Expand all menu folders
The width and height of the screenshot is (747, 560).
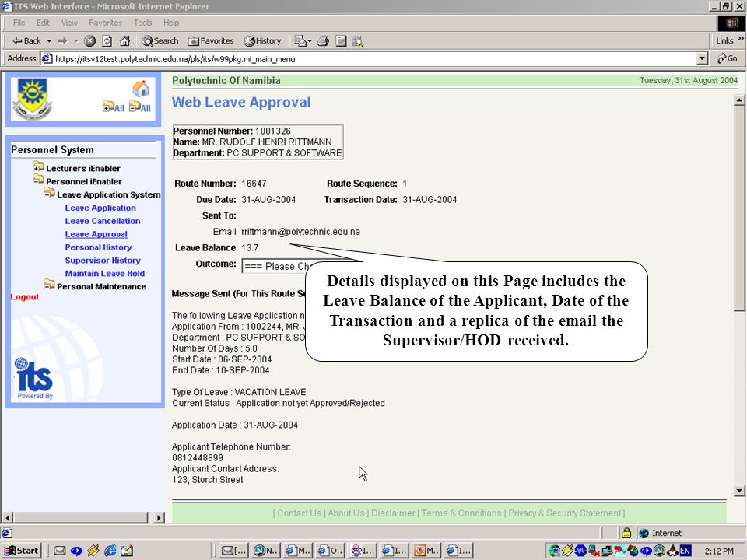tap(114, 107)
